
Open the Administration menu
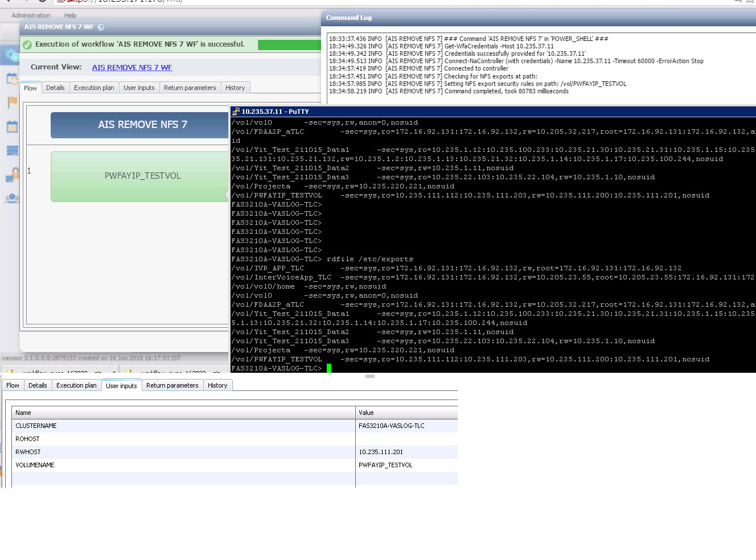31,15
